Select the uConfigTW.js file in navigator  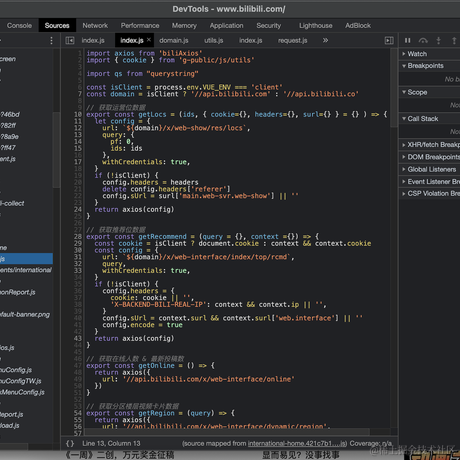(21, 381)
